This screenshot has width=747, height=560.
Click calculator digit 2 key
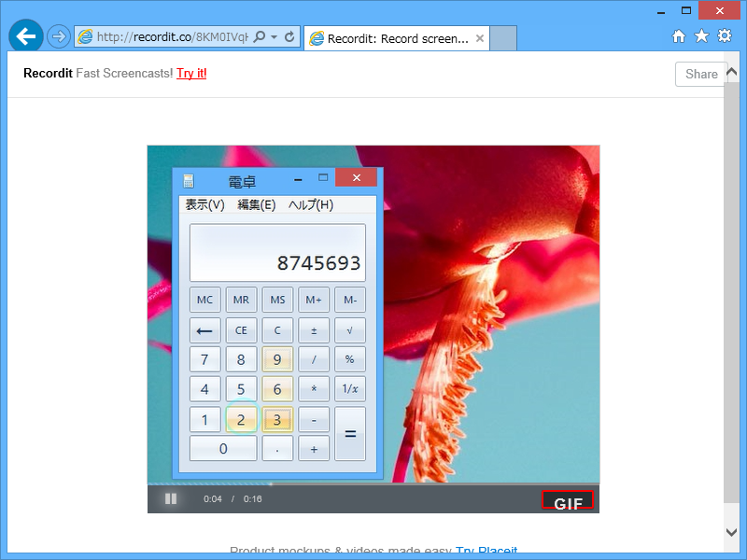(x=241, y=419)
